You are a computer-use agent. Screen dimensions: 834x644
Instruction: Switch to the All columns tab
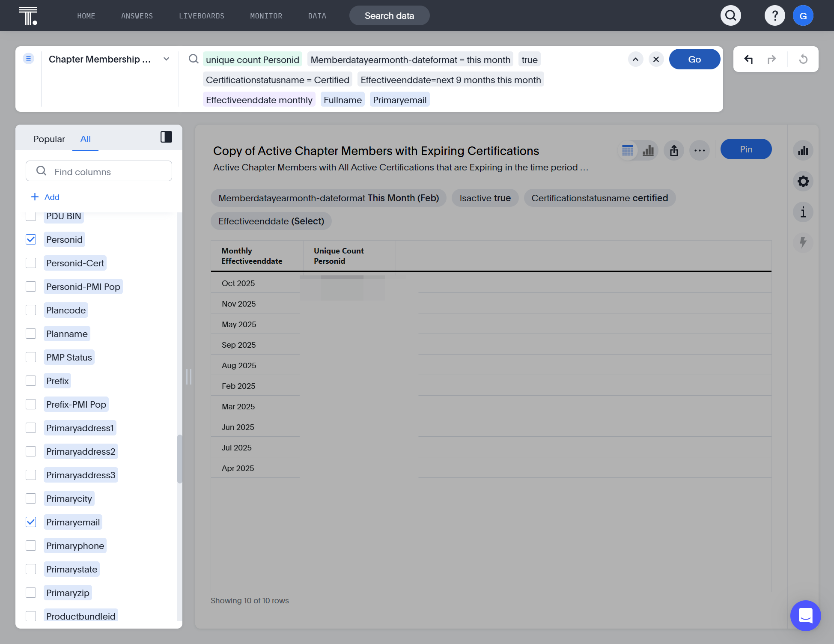tap(85, 139)
